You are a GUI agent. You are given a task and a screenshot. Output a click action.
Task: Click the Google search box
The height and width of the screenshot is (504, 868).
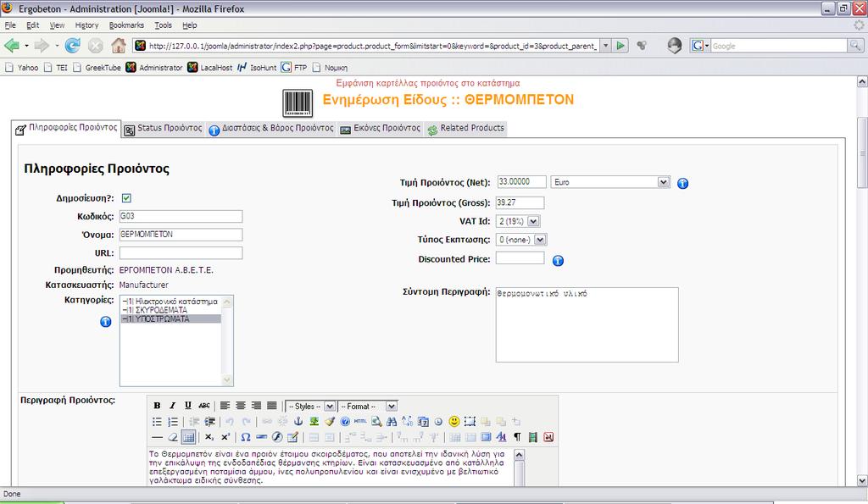779,46
